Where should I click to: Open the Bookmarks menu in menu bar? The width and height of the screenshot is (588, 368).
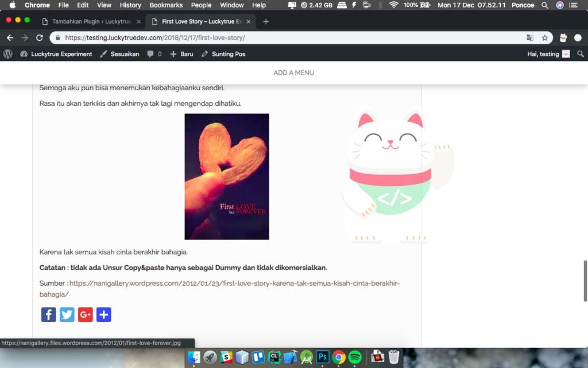pos(166,5)
